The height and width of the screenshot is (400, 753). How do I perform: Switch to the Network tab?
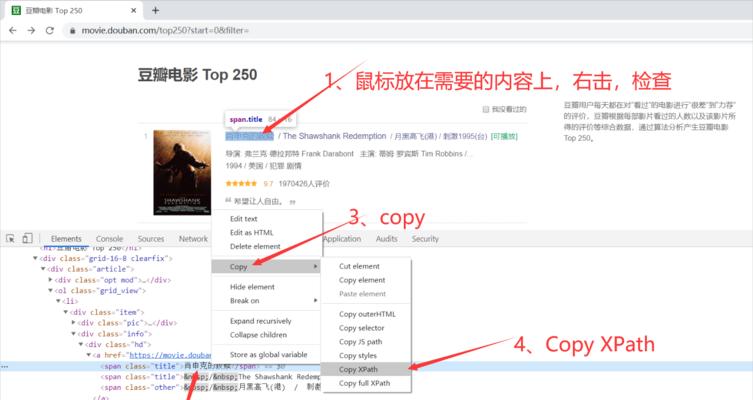pyautogui.click(x=193, y=239)
